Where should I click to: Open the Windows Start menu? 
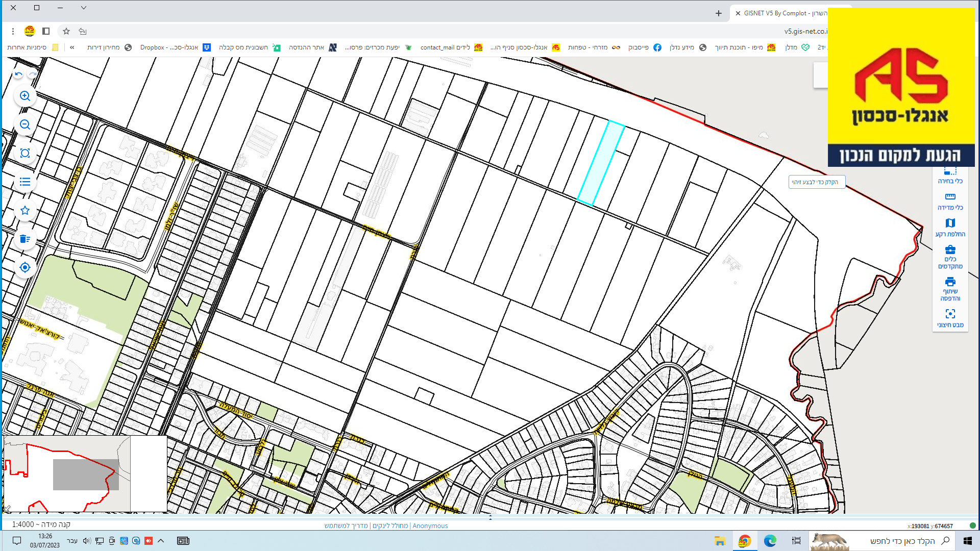[967, 541]
